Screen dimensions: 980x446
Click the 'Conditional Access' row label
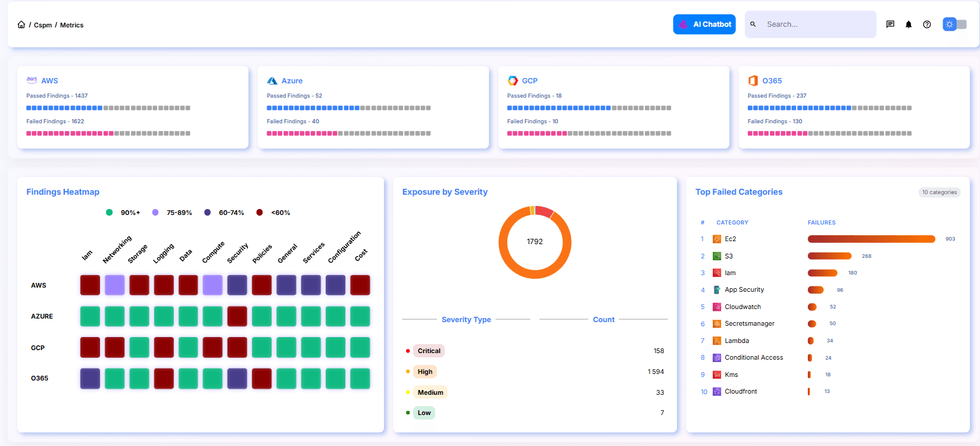pyautogui.click(x=754, y=358)
